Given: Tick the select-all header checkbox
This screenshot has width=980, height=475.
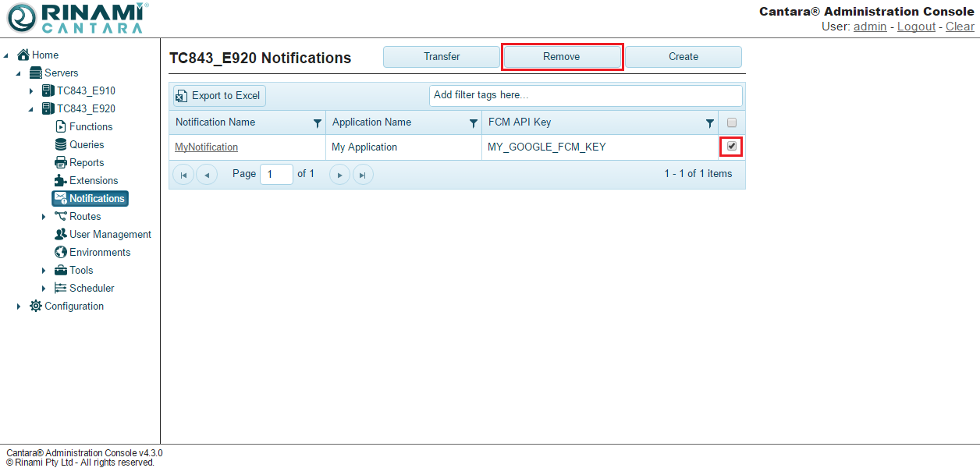Looking at the screenshot, I should point(731,122).
